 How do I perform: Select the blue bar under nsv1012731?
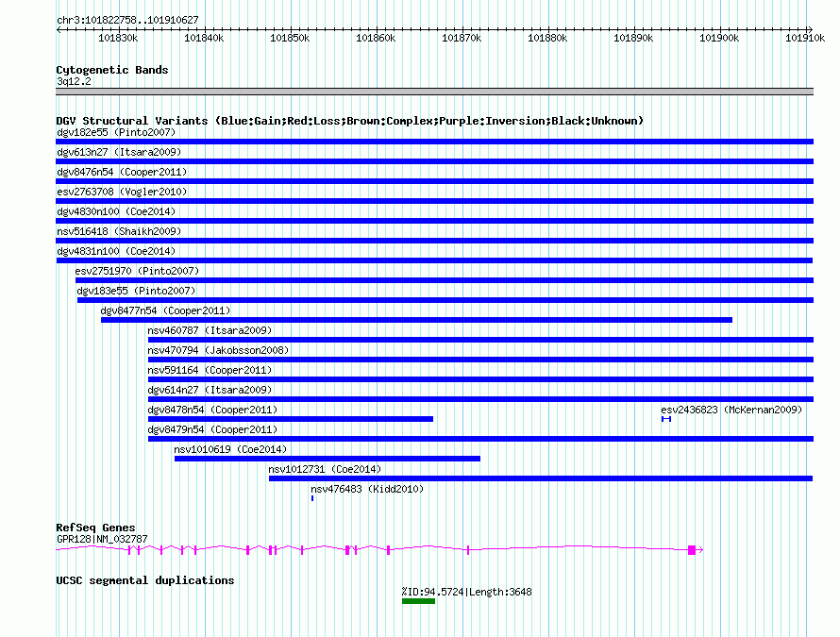(541, 478)
